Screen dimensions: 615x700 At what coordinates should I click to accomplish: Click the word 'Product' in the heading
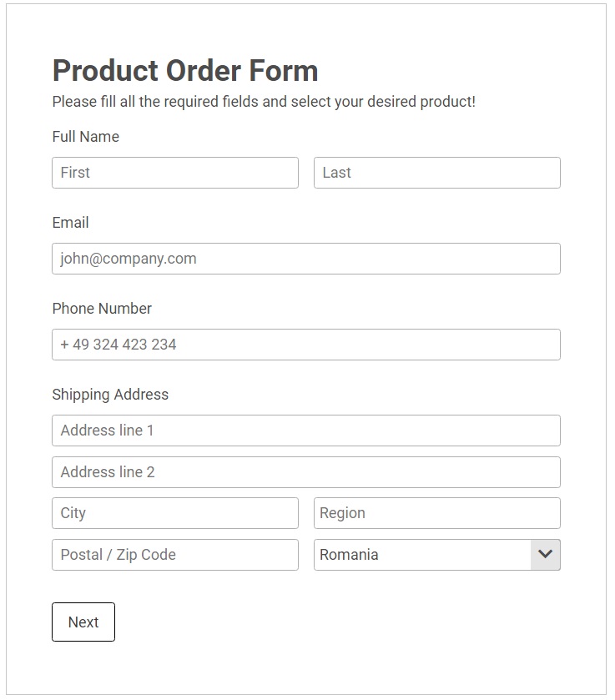click(x=105, y=71)
